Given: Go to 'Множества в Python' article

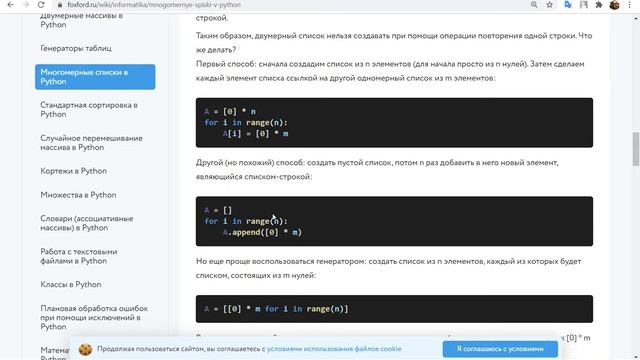Looking at the screenshot, I should click(78, 195).
